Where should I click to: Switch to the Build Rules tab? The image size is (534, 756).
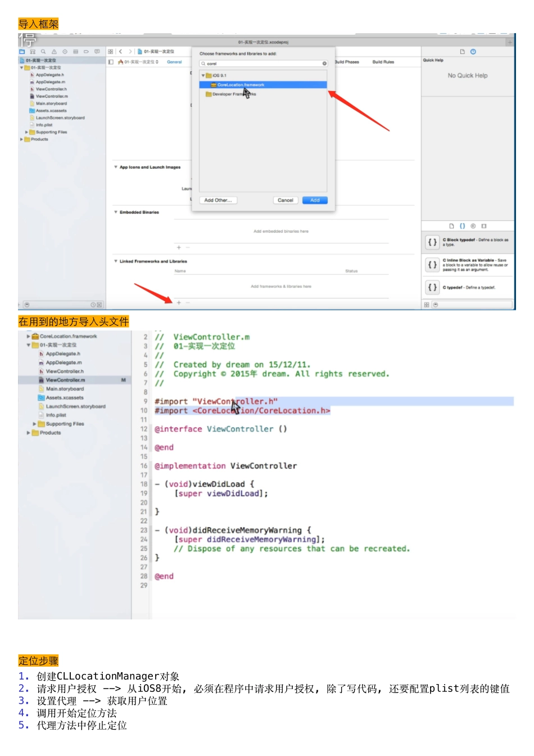[383, 62]
